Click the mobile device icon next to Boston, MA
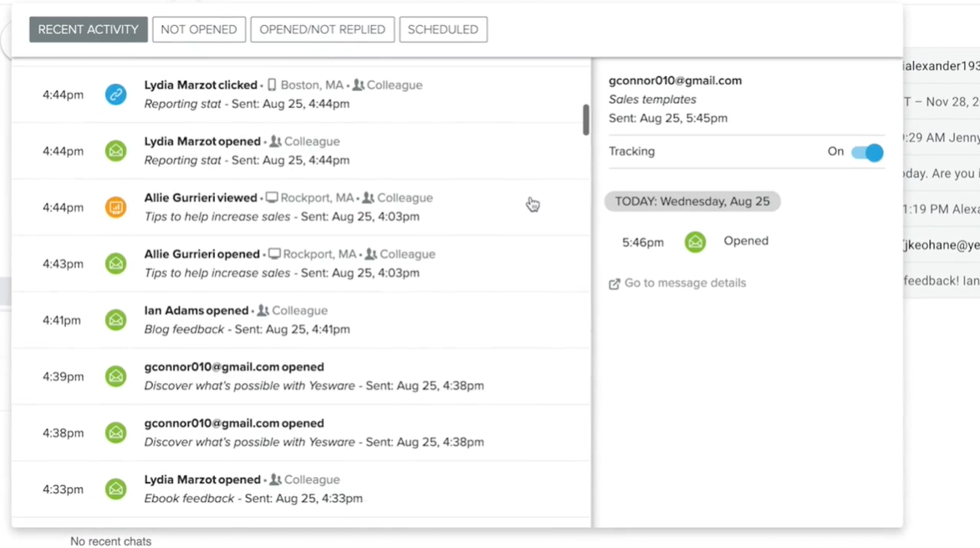980x548 pixels. point(272,85)
